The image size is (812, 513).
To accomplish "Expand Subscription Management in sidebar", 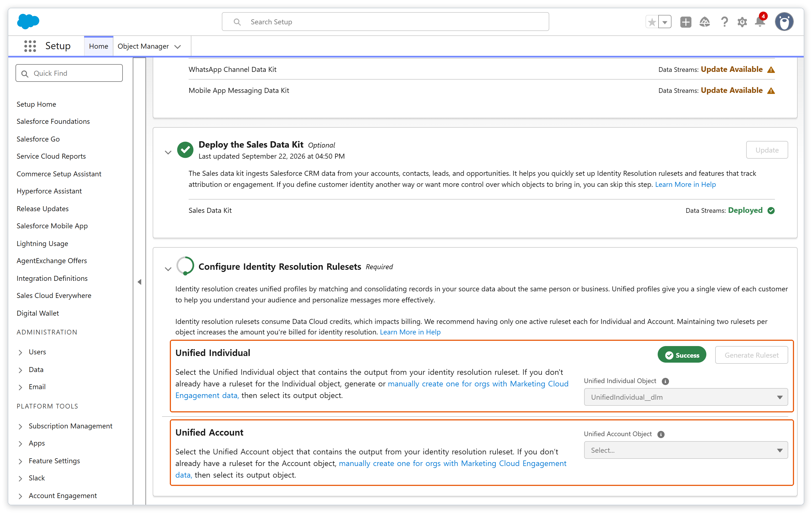I will click(x=20, y=426).
